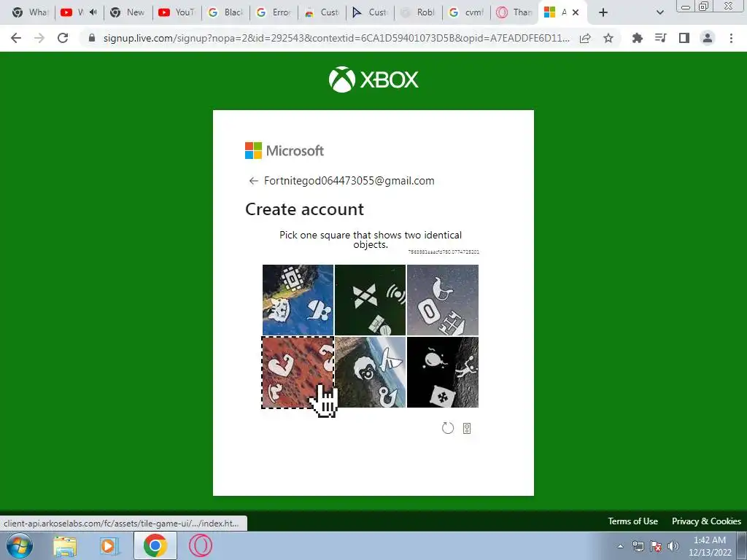
Task: Switch to the 'Than' Opera tab
Action: click(516, 12)
